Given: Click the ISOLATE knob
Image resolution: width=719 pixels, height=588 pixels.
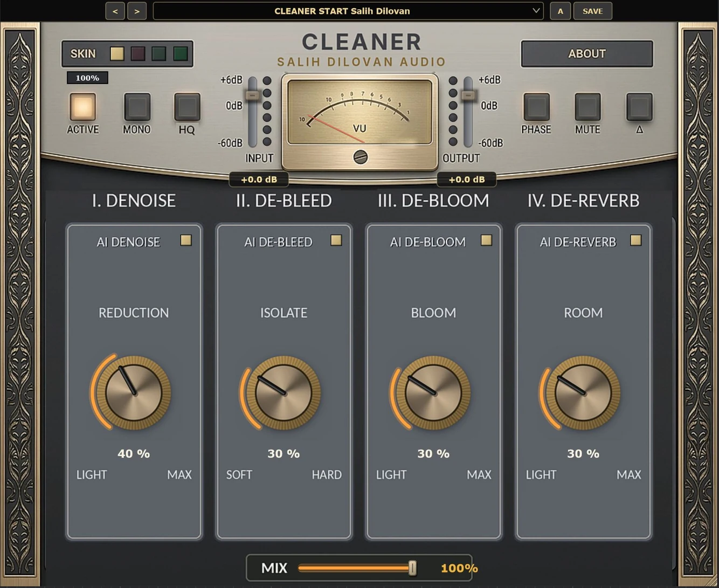Looking at the screenshot, I should [x=284, y=392].
